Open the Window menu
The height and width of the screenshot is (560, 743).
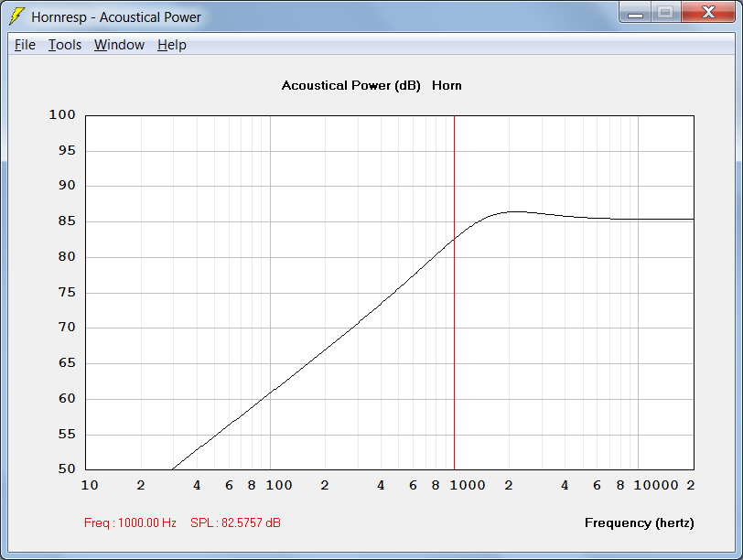click(119, 45)
